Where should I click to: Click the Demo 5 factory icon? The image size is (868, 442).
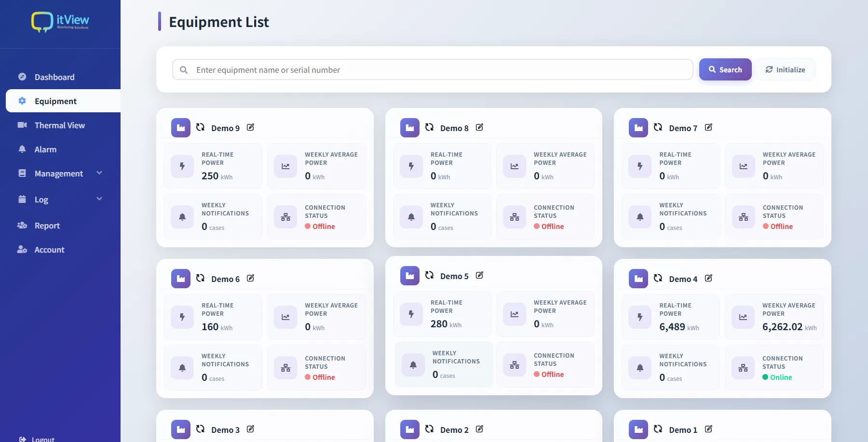tap(410, 276)
